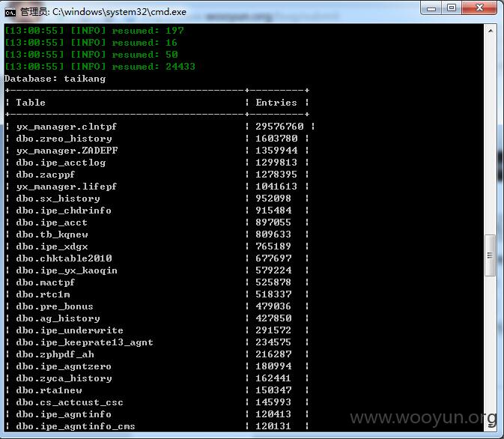Screen dimensions: 504x439
Task: Click the 162441 entries value
Action: (x=273, y=378)
